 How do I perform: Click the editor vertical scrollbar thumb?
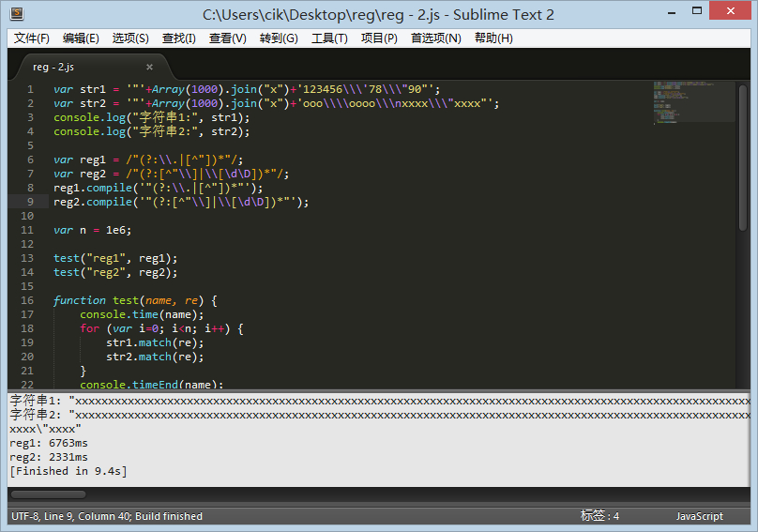tap(743, 158)
